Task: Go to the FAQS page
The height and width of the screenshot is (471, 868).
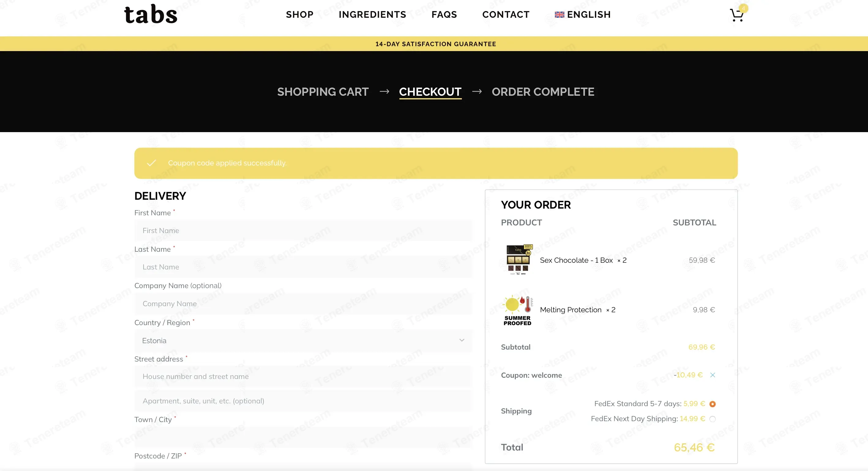Action: coord(444,14)
